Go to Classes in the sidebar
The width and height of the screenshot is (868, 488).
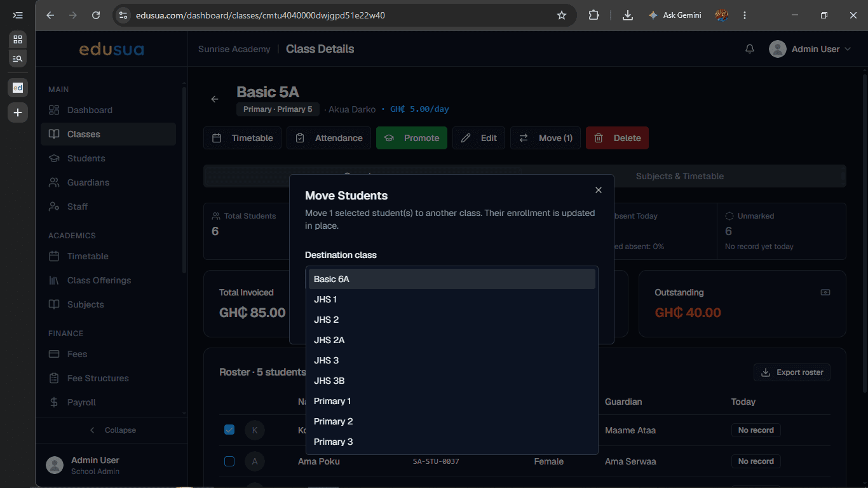click(108, 134)
